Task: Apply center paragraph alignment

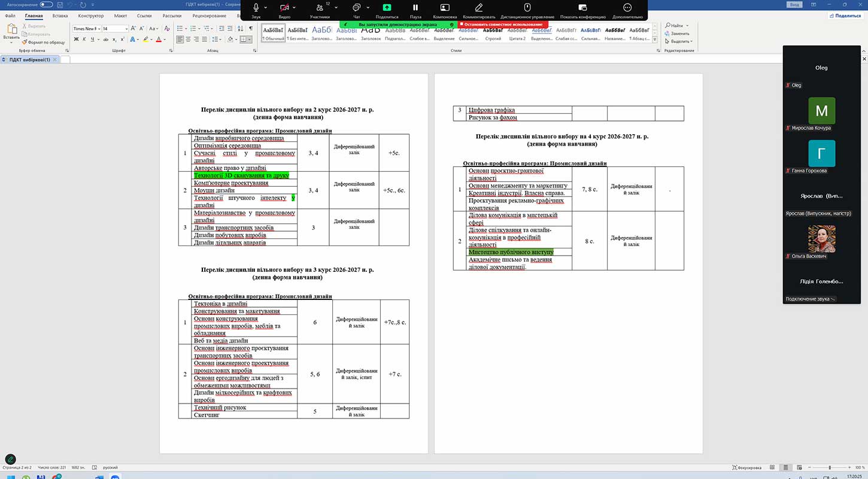Action: 189,40
